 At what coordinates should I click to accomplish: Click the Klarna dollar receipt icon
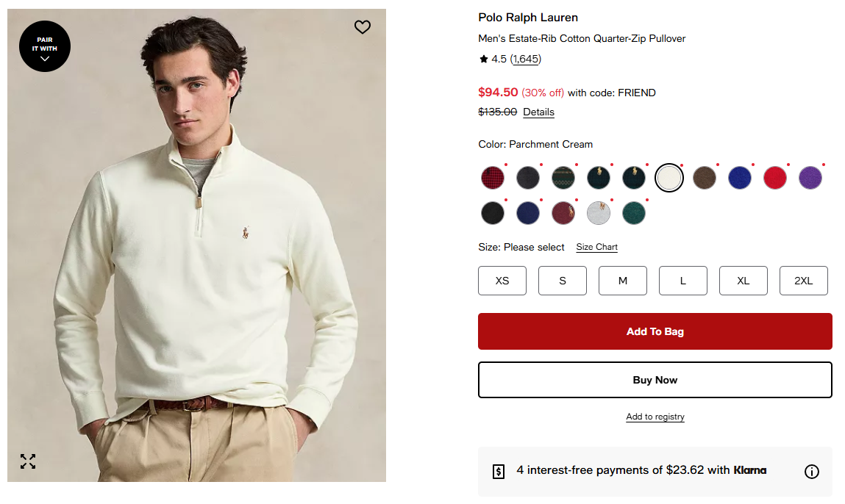499,472
